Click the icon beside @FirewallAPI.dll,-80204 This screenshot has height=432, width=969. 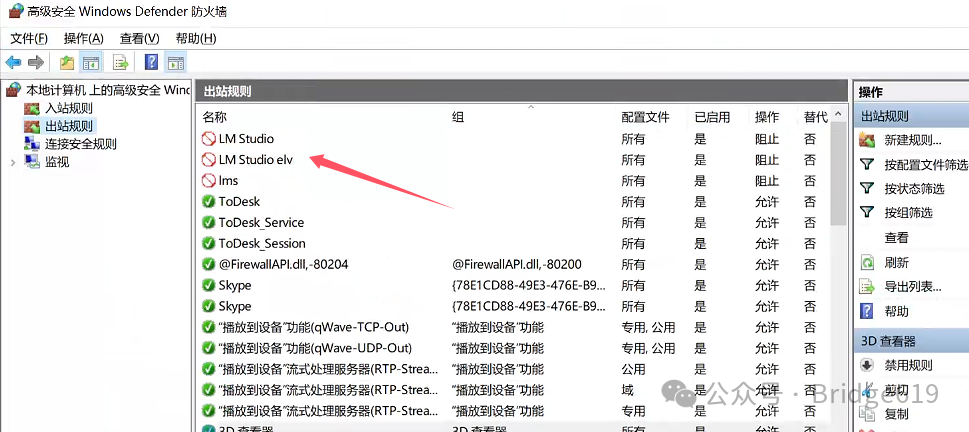[209, 265]
